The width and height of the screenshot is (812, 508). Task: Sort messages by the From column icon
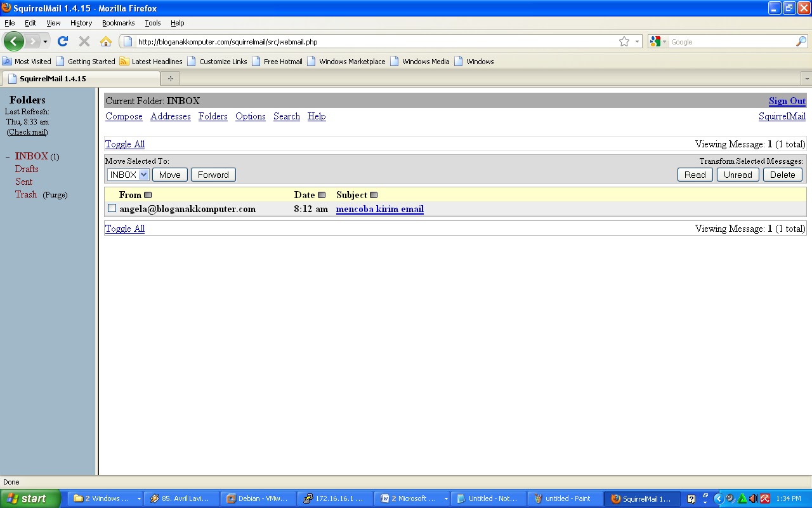pos(148,195)
